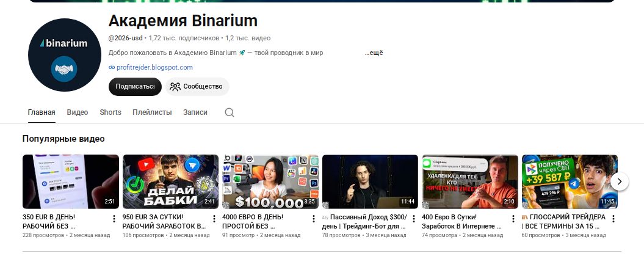Open options menu for '350 EUR В ДЕНЬ!' video
Screen dimensions: 644x256
[x=114, y=219]
